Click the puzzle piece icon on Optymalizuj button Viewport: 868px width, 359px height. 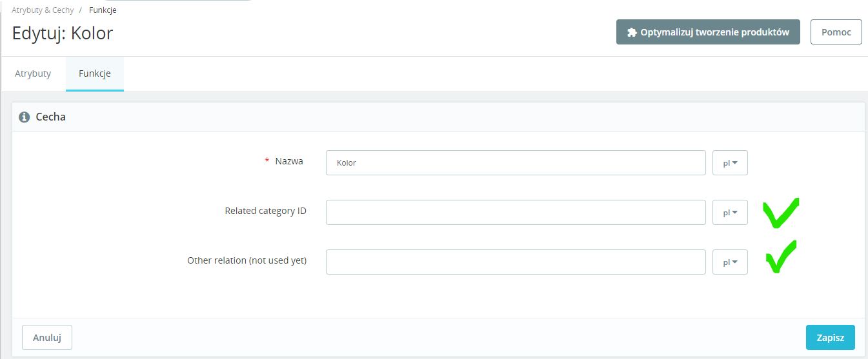632,32
